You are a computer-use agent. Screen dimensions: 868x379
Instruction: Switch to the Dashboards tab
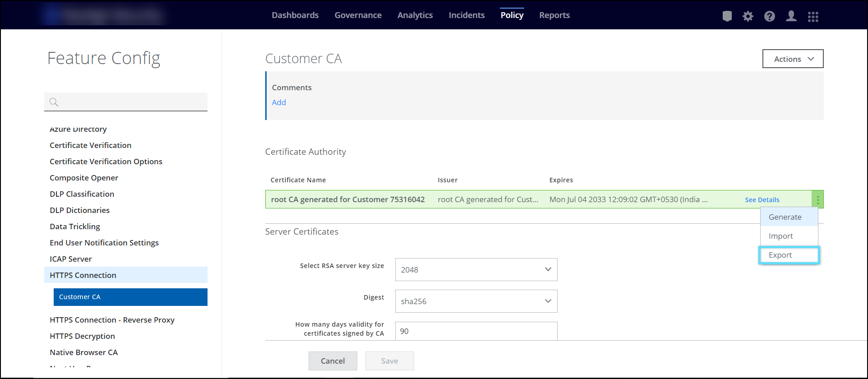click(295, 15)
